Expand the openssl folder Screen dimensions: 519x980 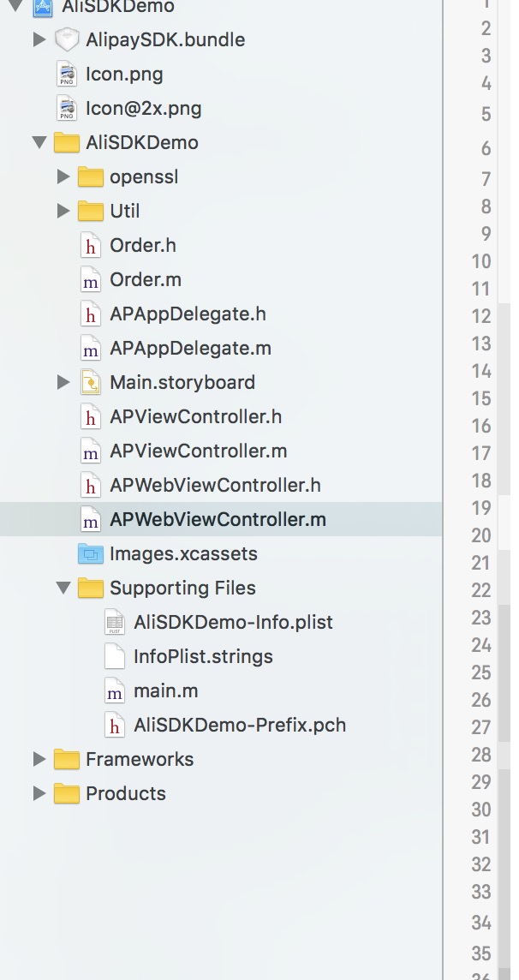click(63, 176)
